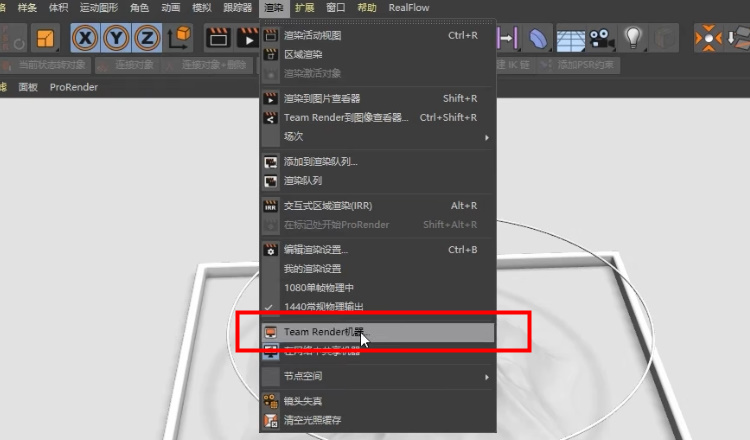Click the 渲染到图片查看器 menu icon
750x440 pixels.
[271, 99]
